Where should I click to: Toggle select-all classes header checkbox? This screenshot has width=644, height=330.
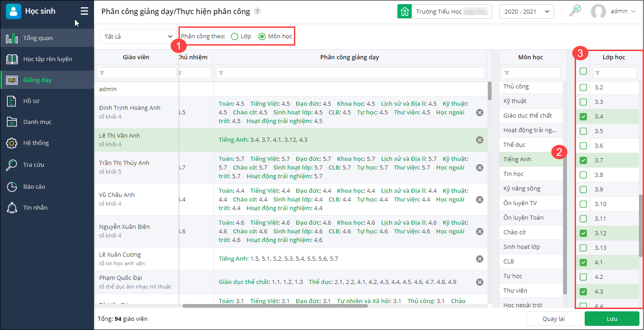583,71
